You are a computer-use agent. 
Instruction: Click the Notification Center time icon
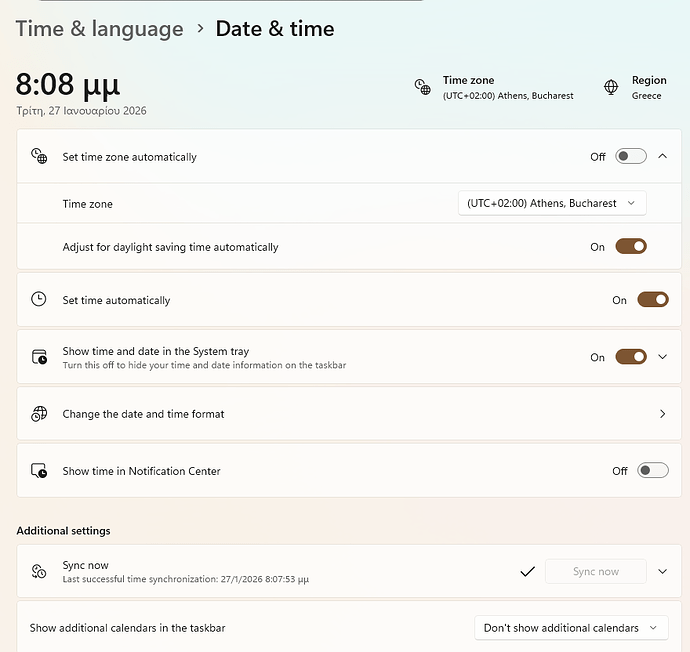(x=39, y=471)
